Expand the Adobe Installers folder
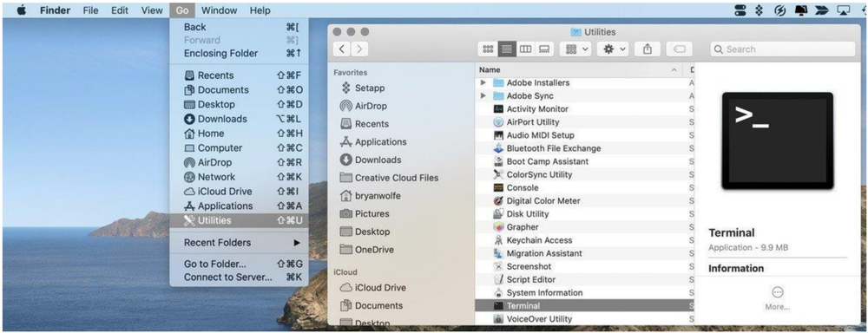The image size is (868, 333). point(483,82)
